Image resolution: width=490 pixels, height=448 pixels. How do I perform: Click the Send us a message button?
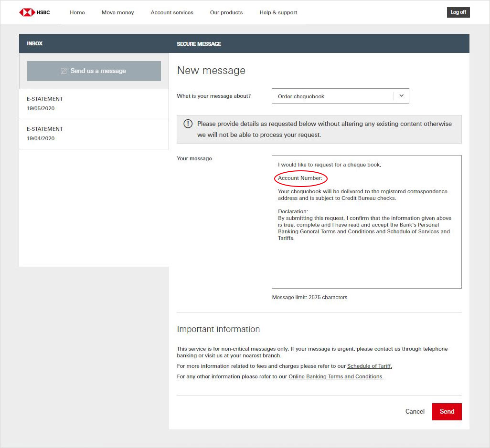click(94, 71)
